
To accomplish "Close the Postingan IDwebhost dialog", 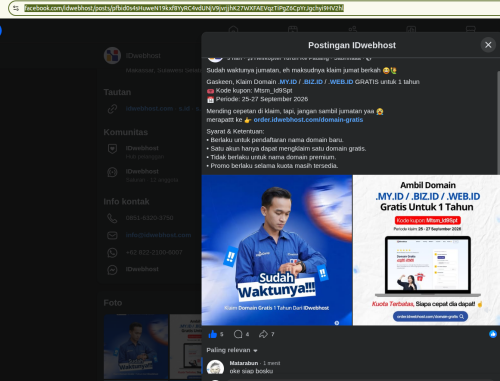I will tap(488, 45).
